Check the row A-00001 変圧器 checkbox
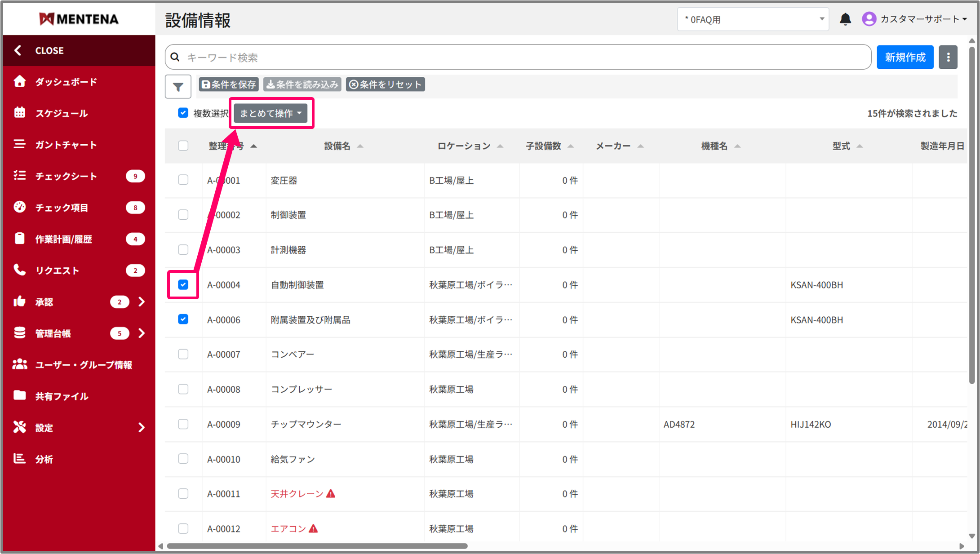 183,180
